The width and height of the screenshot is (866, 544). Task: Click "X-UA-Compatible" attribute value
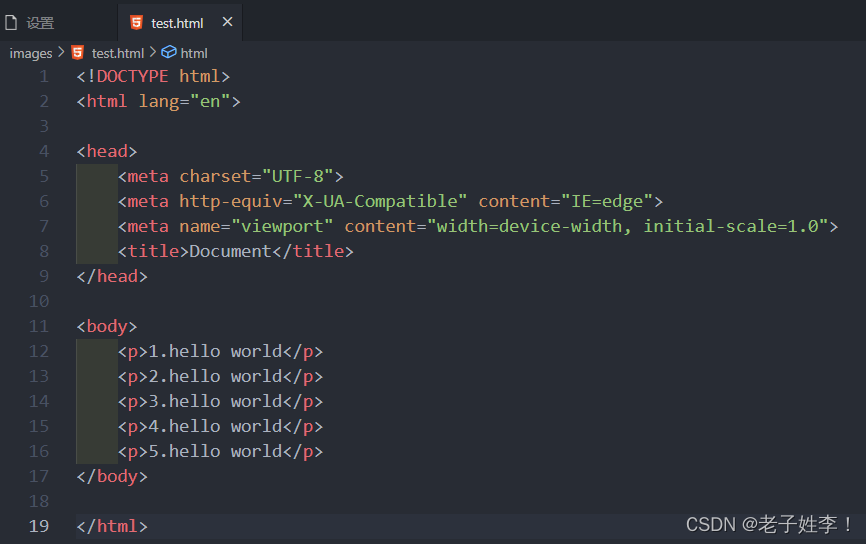pos(380,202)
